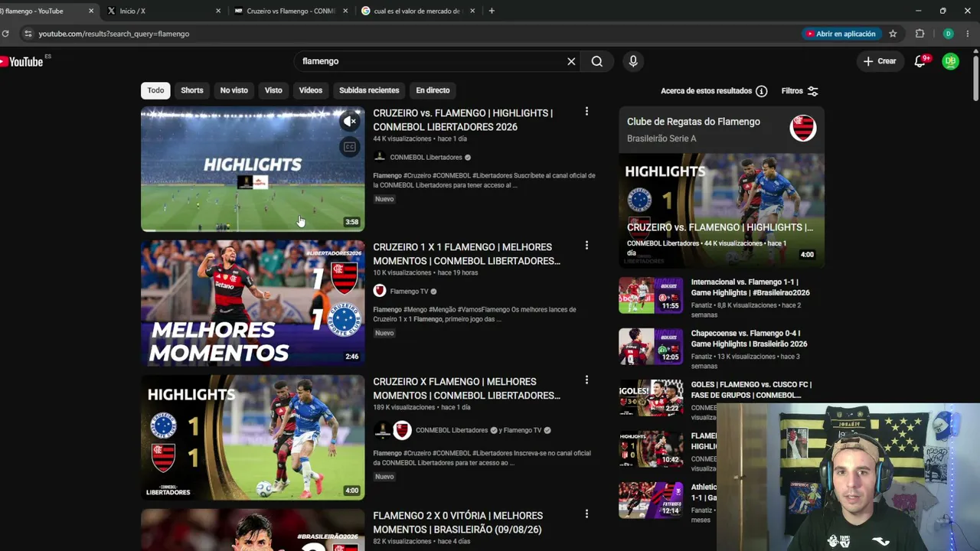
Task: Click the Brasileirão Serie A subtitle text
Action: 661,139
